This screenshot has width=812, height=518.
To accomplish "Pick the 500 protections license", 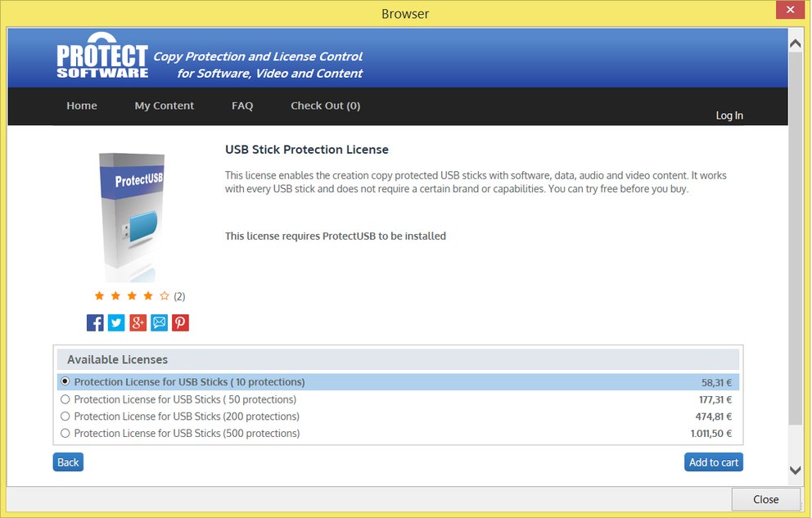I will pos(65,434).
